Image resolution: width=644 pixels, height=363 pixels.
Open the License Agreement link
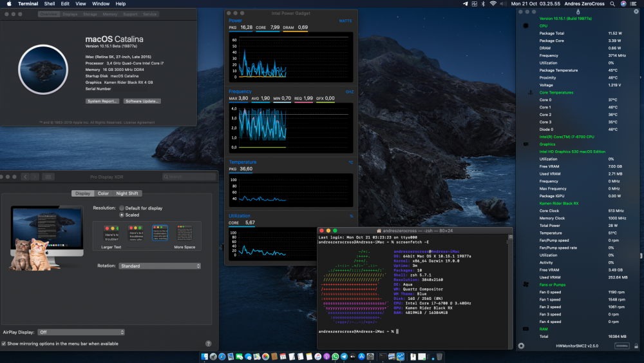(x=139, y=123)
